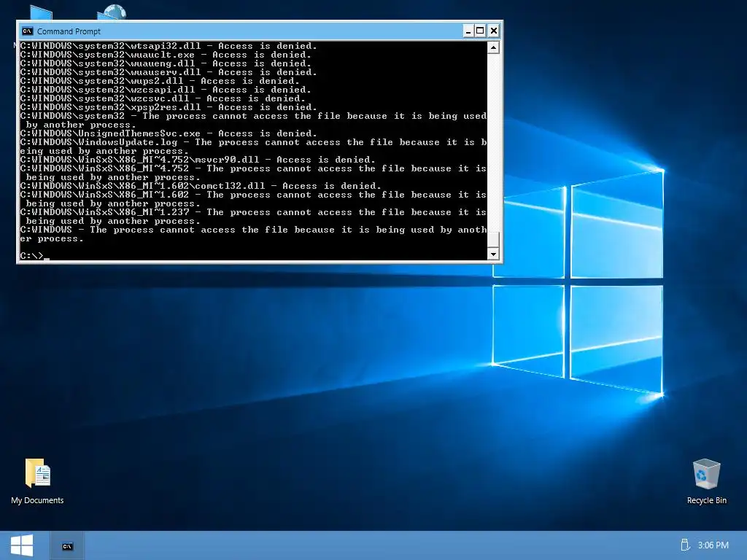The height and width of the screenshot is (560, 747).
Task: Open the Start menu Windows logo
Action: click(21, 545)
